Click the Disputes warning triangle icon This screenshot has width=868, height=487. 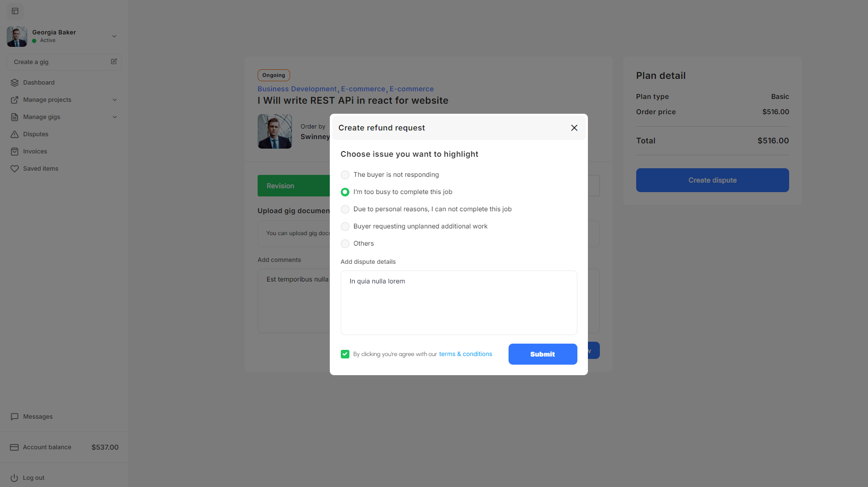click(x=15, y=134)
